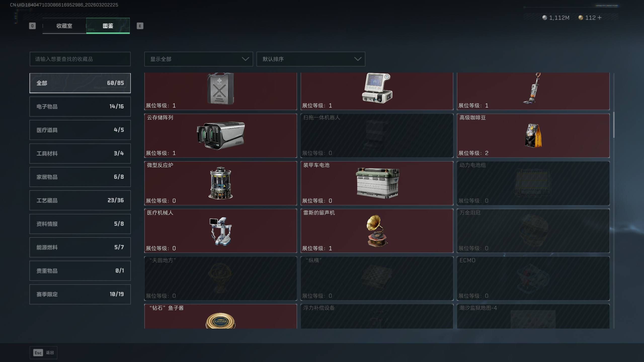Select the locked ECMO entry
This screenshot has height=362, width=644.
(533, 279)
